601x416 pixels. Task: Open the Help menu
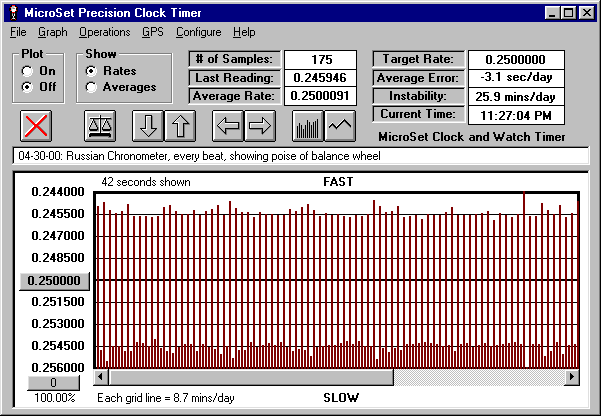pos(244,32)
